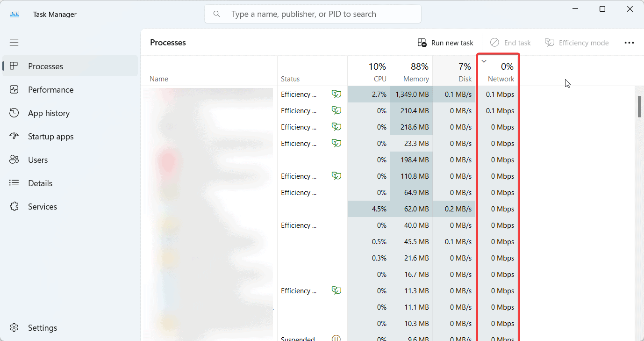Click the search magnifier icon
Image resolution: width=644 pixels, height=341 pixels.
point(216,14)
